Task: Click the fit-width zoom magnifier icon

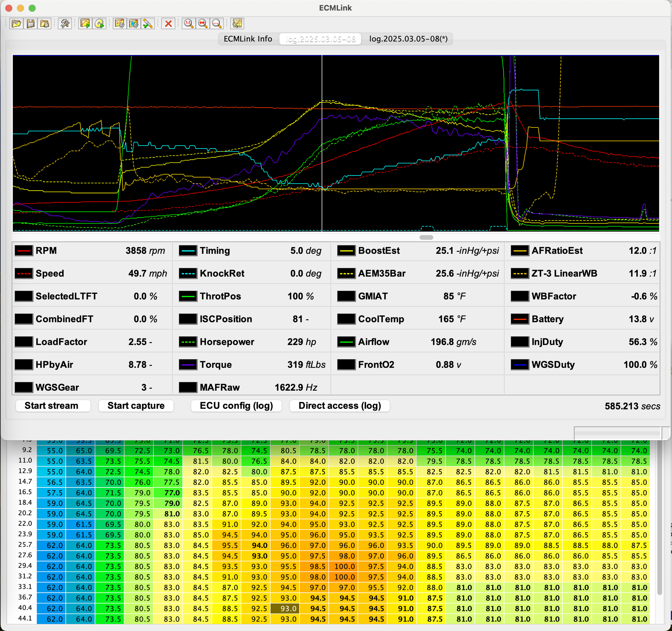Action: tap(203, 23)
